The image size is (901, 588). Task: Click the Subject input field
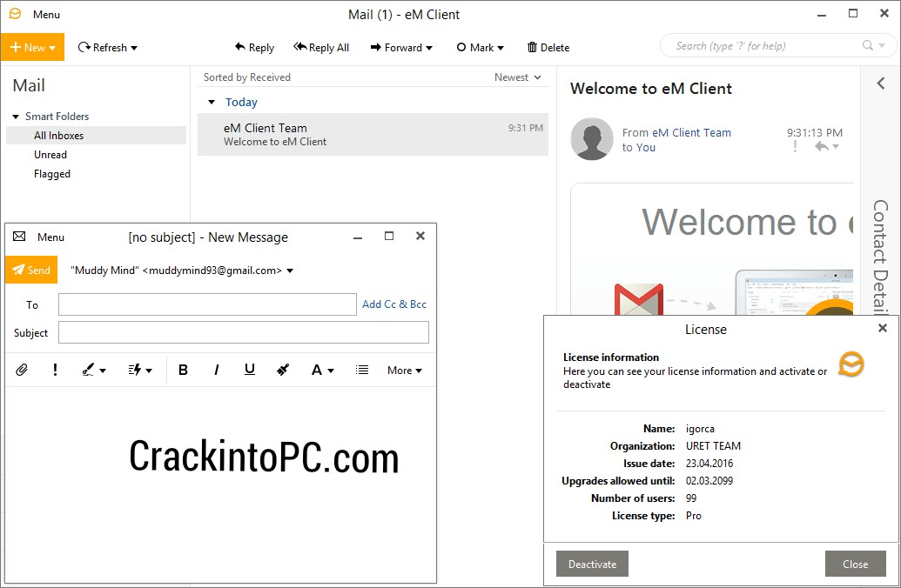coord(244,332)
